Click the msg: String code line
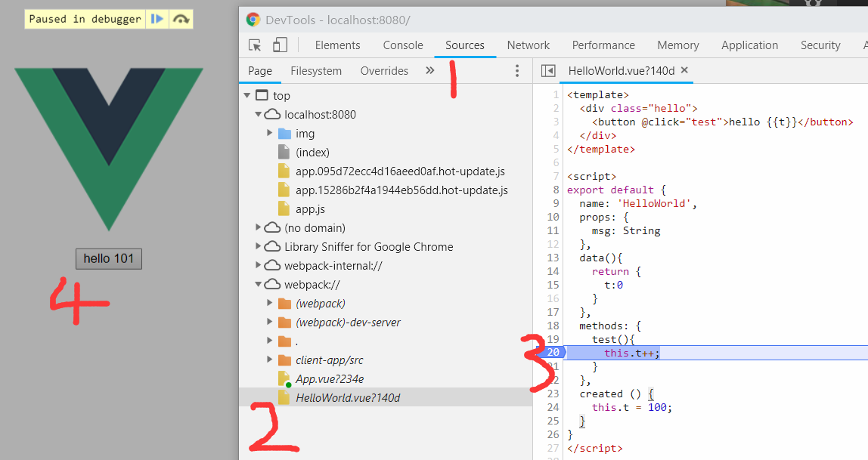The image size is (868, 460). pyautogui.click(x=625, y=230)
